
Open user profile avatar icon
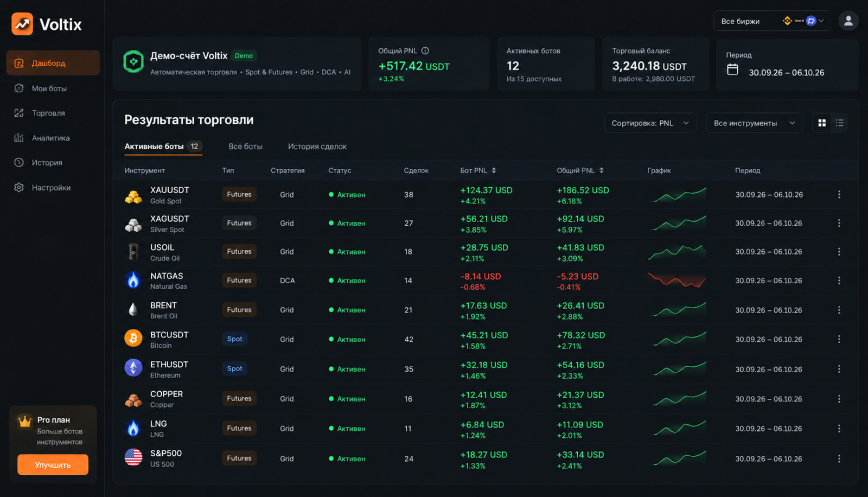point(848,21)
